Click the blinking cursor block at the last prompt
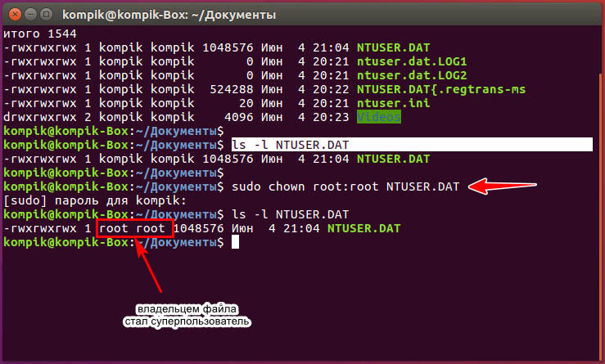The image size is (605, 364). coord(235,242)
